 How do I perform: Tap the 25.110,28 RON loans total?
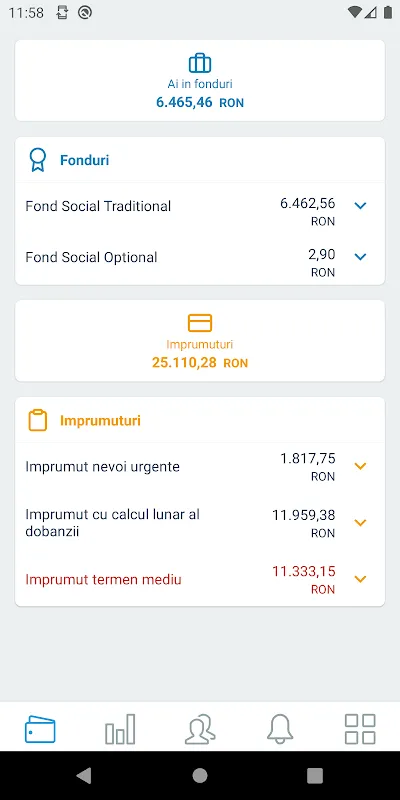point(200,363)
